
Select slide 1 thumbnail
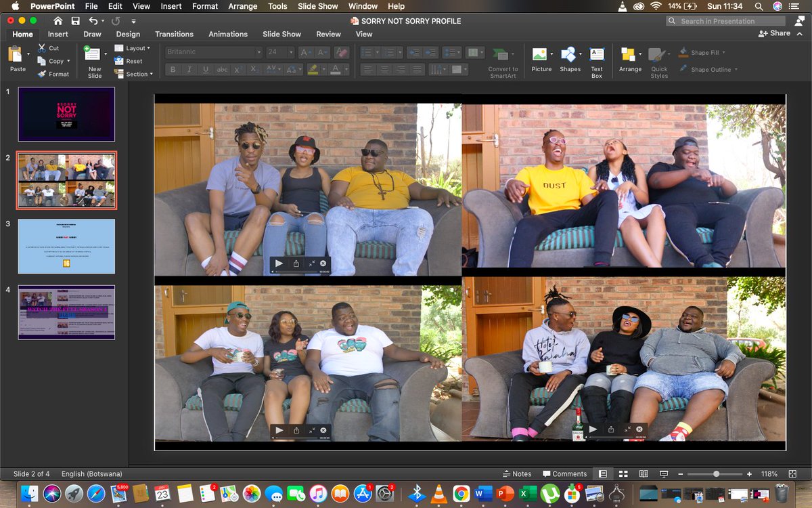(66, 114)
